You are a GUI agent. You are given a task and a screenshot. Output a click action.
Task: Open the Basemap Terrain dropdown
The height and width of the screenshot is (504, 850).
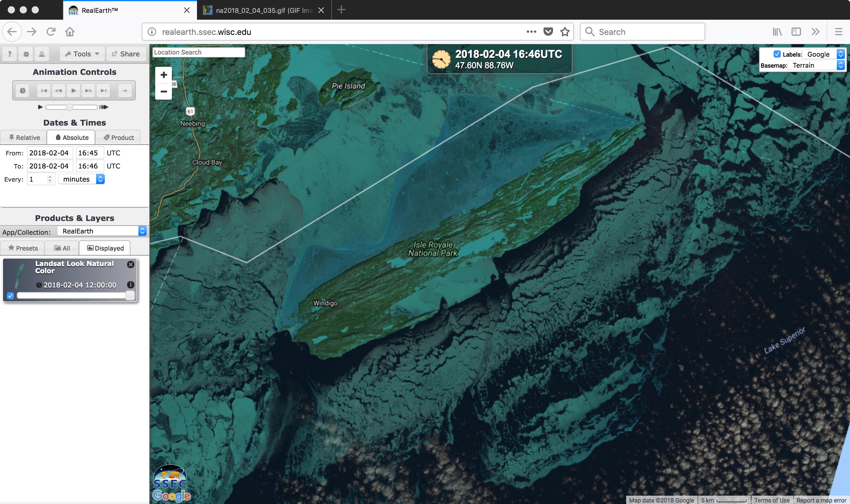tap(816, 65)
